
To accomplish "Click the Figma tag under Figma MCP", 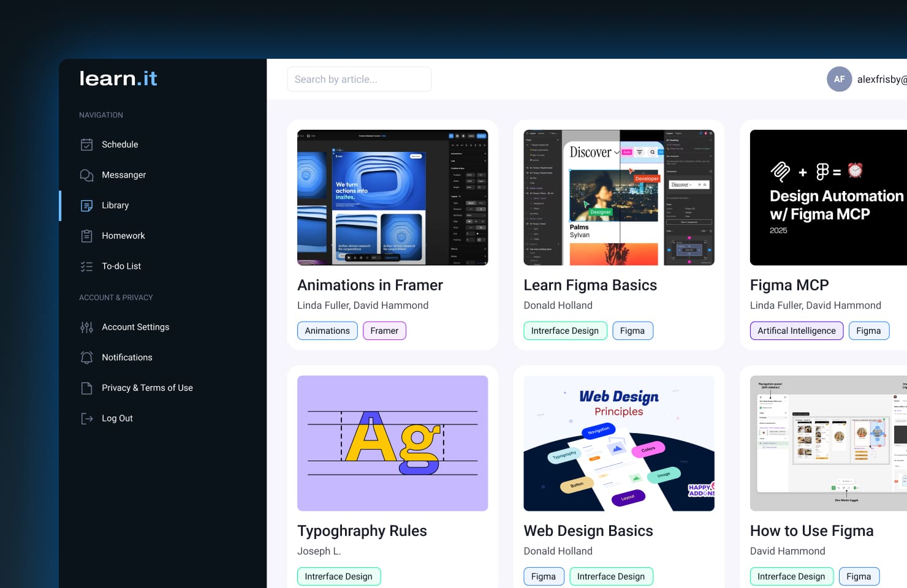I will pyautogui.click(x=868, y=330).
